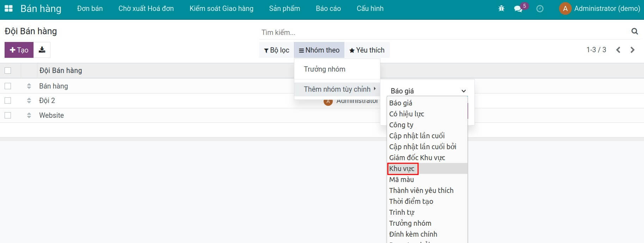
Task: Click the 1-3 / 3 pager counter
Action: click(596, 50)
